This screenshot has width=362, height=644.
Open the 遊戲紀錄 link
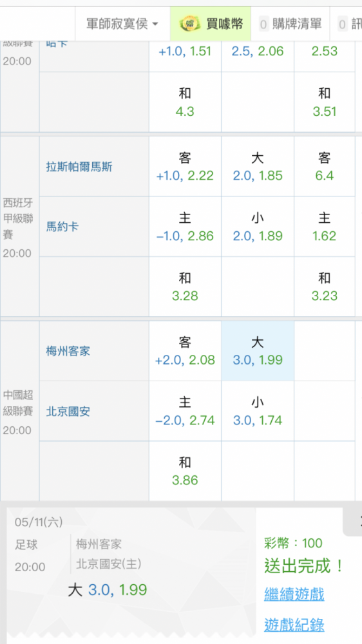pos(294,625)
